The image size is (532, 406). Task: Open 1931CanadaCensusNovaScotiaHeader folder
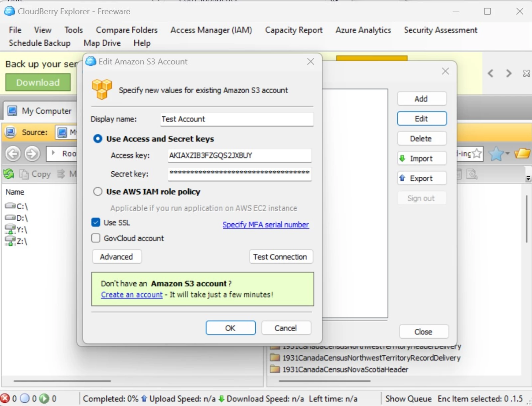click(339, 369)
